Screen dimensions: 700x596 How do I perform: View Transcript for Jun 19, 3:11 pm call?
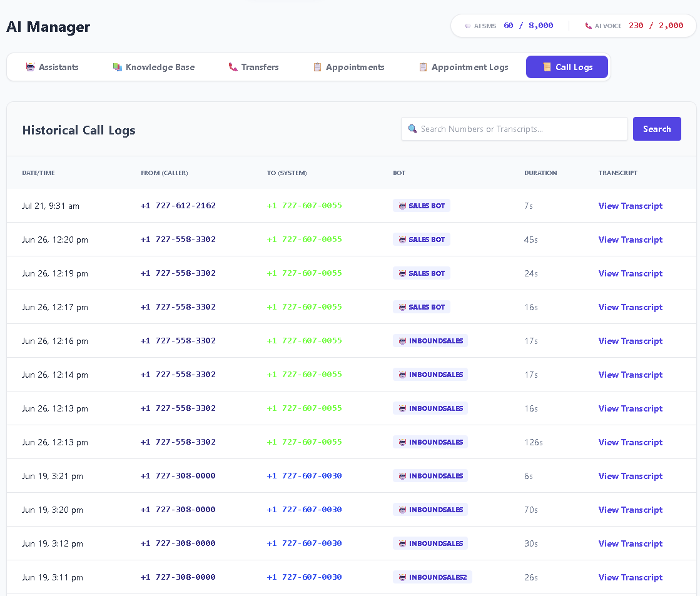pyautogui.click(x=631, y=577)
